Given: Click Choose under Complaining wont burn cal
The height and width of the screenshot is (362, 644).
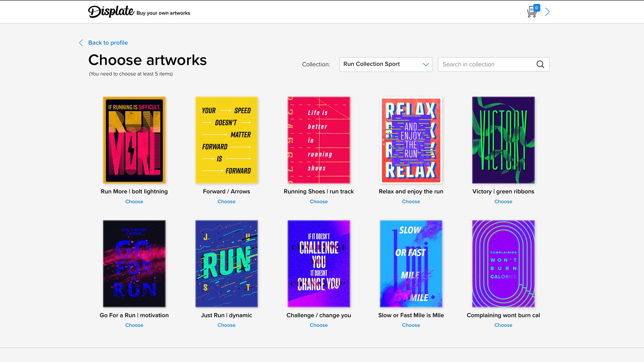Looking at the screenshot, I should click(x=503, y=325).
